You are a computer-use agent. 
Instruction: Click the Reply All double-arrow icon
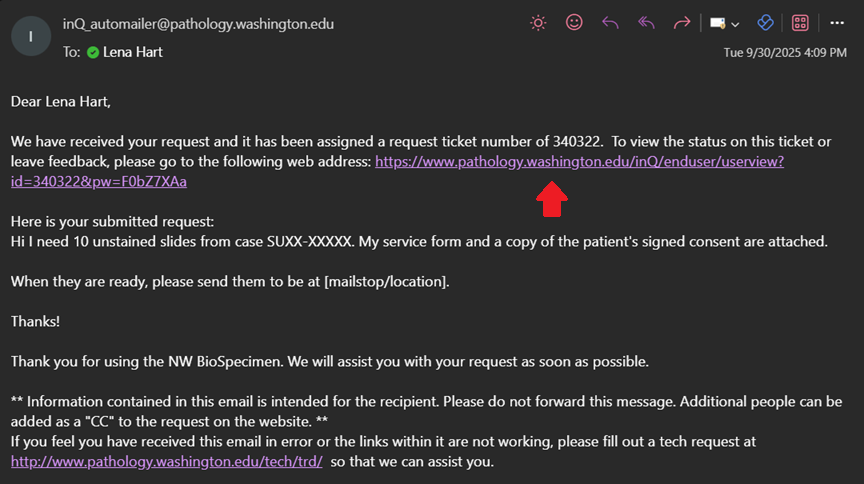coord(646,23)
